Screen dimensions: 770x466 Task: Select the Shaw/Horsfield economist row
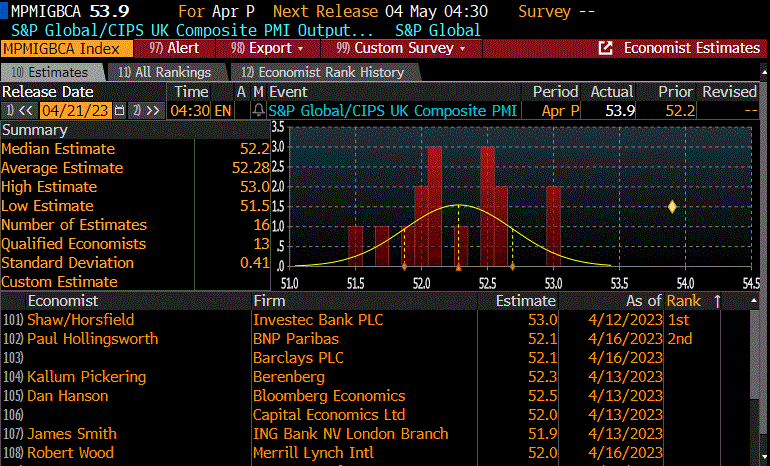[376, 320]
